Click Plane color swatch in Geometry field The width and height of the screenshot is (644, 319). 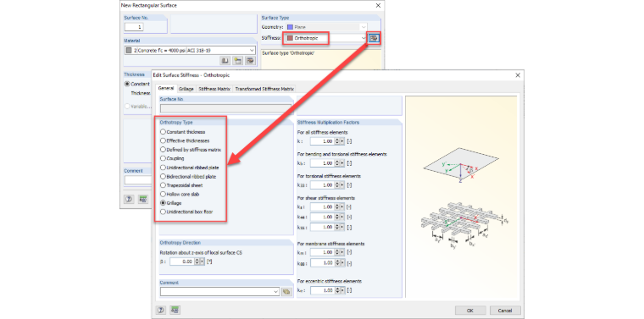pos(290,27)
